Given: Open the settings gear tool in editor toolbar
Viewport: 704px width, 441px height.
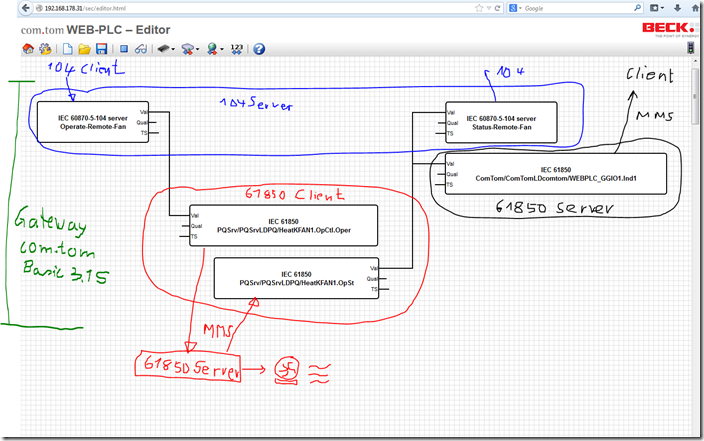Looking at the screenshot, I should 43,49.
